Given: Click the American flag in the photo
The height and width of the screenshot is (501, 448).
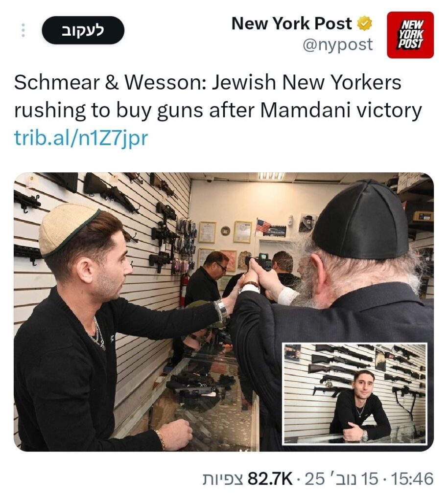Looking at the screenshot, I should point(263,225).
